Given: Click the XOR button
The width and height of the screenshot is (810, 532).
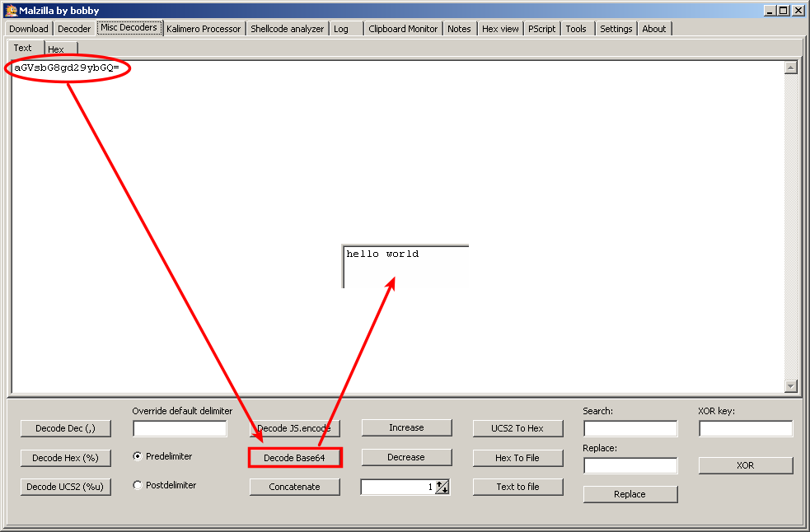Looking at the screenshot, I should click(745, 465).
